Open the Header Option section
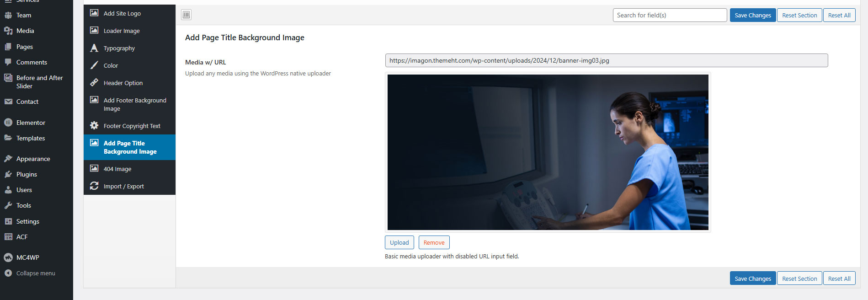The width and height of the screenshot is (868, 300). (129, 83)
